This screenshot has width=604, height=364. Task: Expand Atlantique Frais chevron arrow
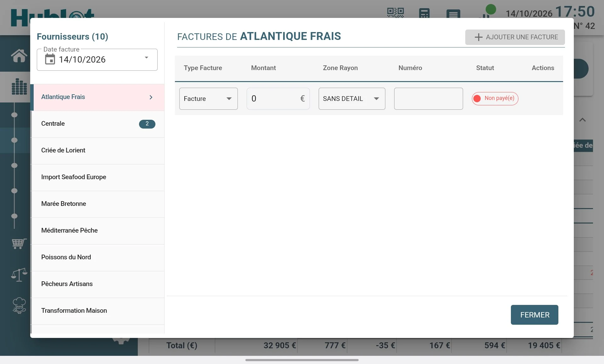151,97
